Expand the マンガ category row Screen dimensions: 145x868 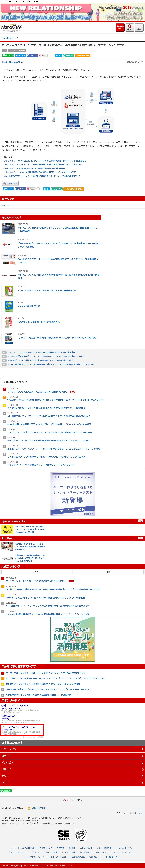(73, 776)
